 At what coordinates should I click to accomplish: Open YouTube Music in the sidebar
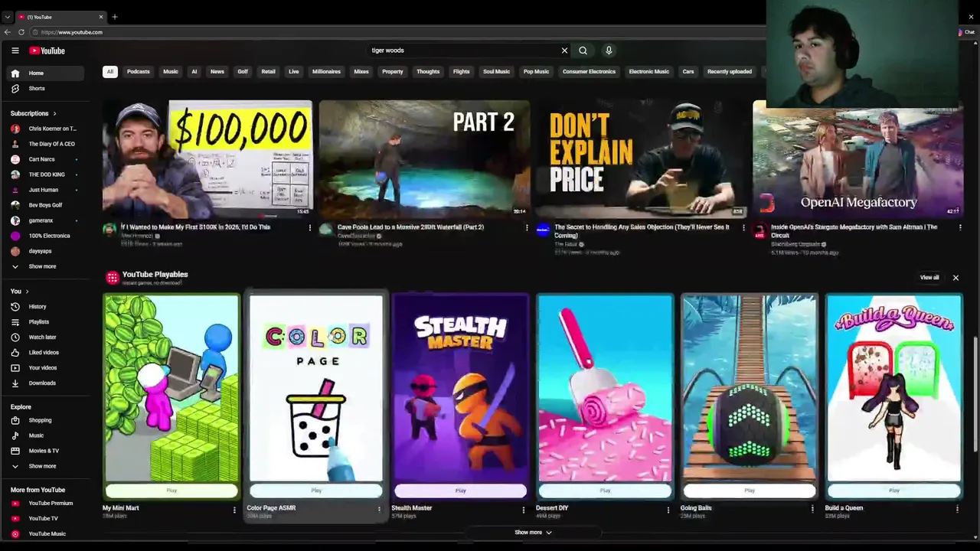click(45, 533)
